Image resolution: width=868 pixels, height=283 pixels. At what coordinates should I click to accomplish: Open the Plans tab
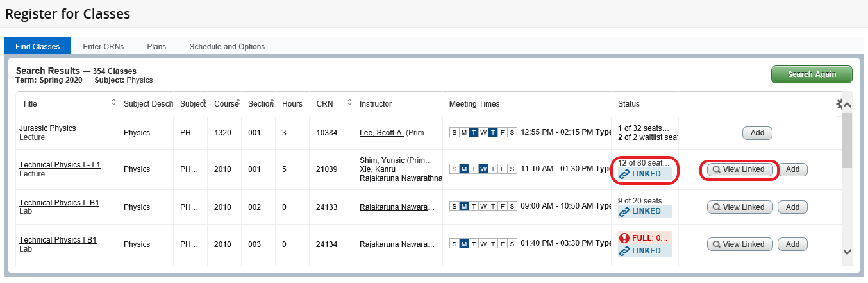point(156,46)
